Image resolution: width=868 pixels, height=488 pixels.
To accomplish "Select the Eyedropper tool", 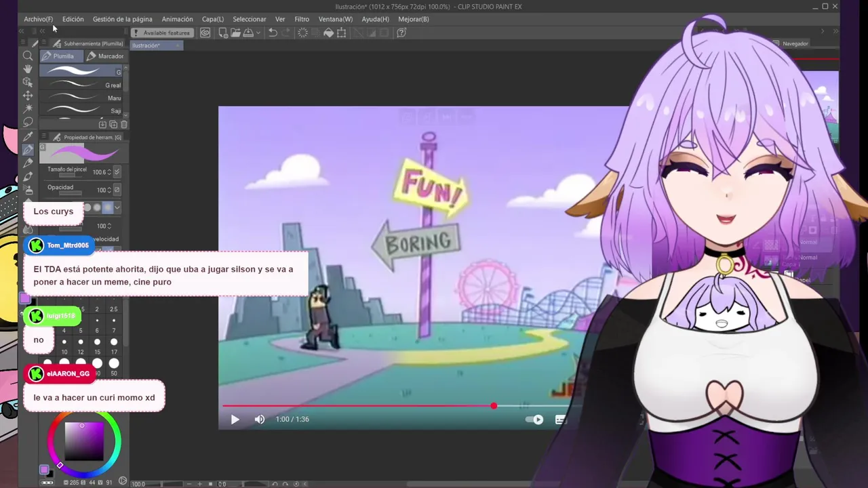I will tap(28, 136).
